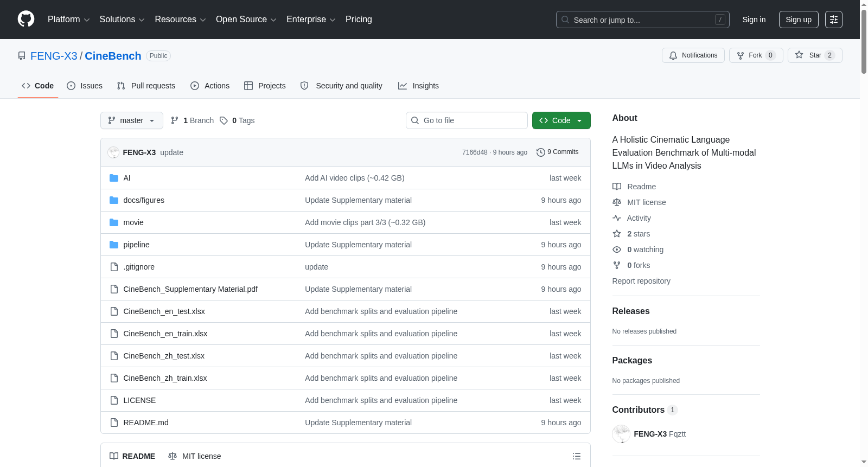Open the 9 Commits history link
This screenshot has width=868, height=467.
(x=557, y=152)
